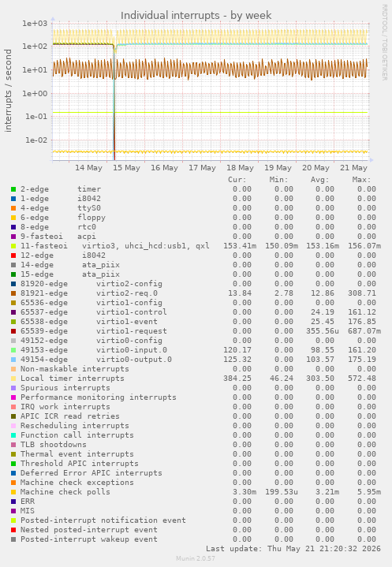Click the sharp dip in the graph near 15 May
This screenshot has width=392, height=567.
click(x=114, y=101)
